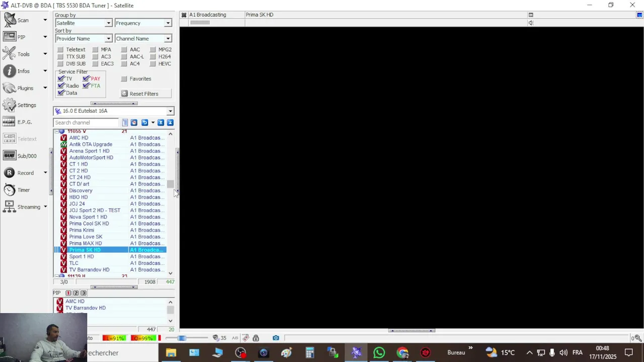
Task: Open the Sub/000 subtitles option
Action: (x=20, y=156)
